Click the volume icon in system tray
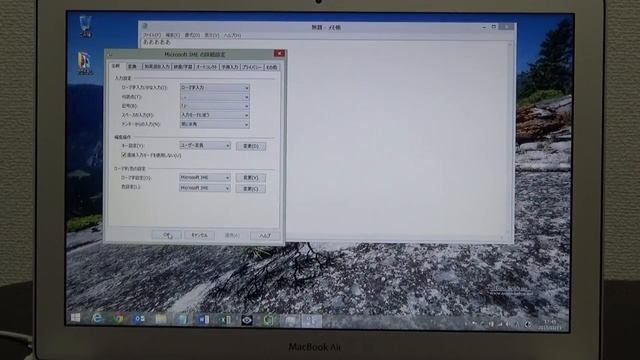The height and width of the screenshot is (360, 640). [x=509, y=324]
